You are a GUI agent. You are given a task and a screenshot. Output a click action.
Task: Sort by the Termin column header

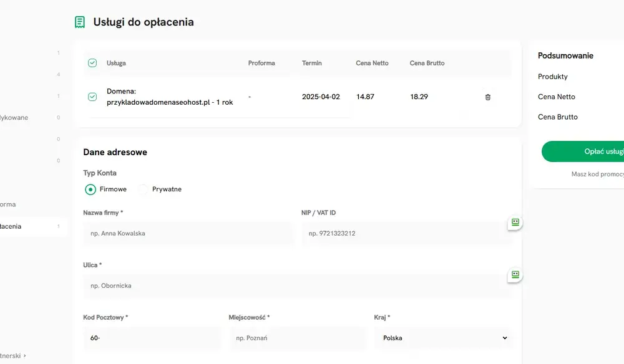[311, 63]
